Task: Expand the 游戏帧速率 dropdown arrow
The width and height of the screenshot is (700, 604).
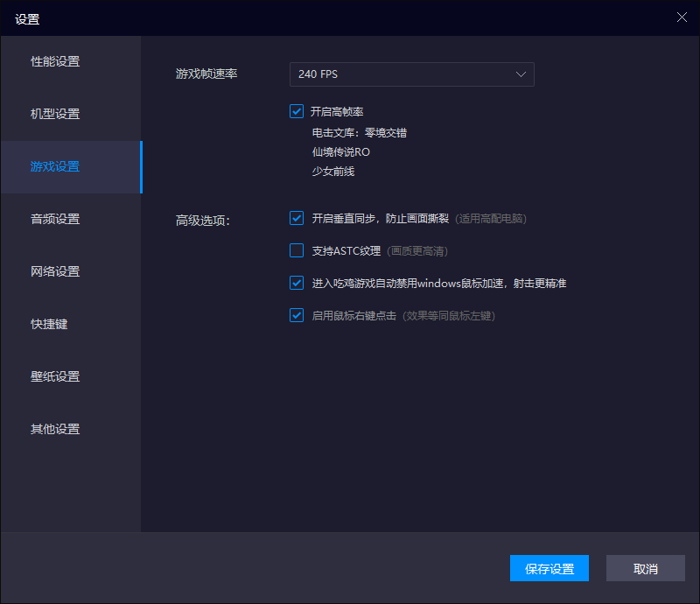Action: [521, 74]
